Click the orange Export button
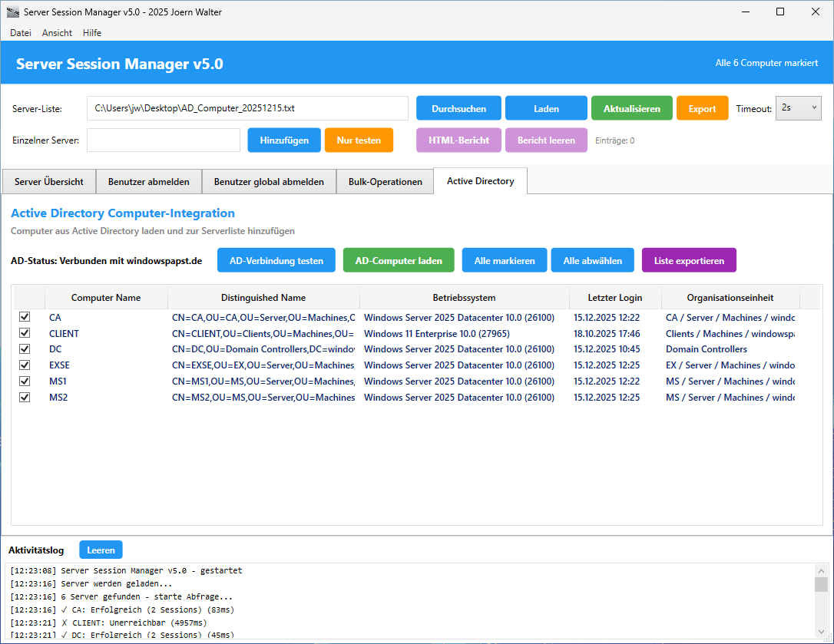Screen dimensions: 834x644 701,109
